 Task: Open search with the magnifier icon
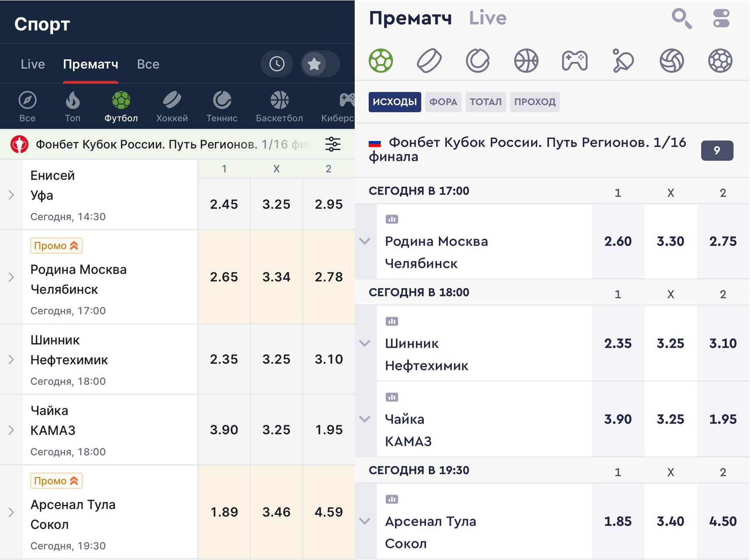point(681,19)
